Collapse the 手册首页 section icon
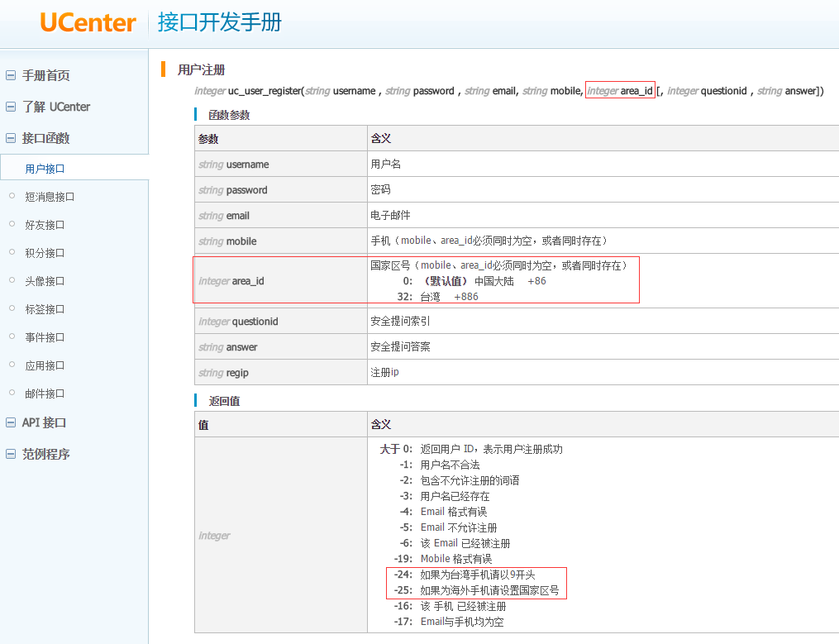This screenshot has height=644, width=839. (11, 75)
